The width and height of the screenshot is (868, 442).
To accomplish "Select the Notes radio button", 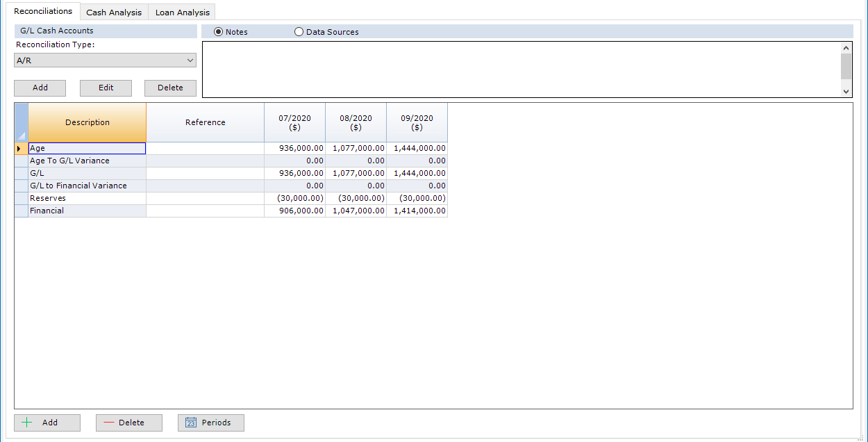I will [219, 32].
